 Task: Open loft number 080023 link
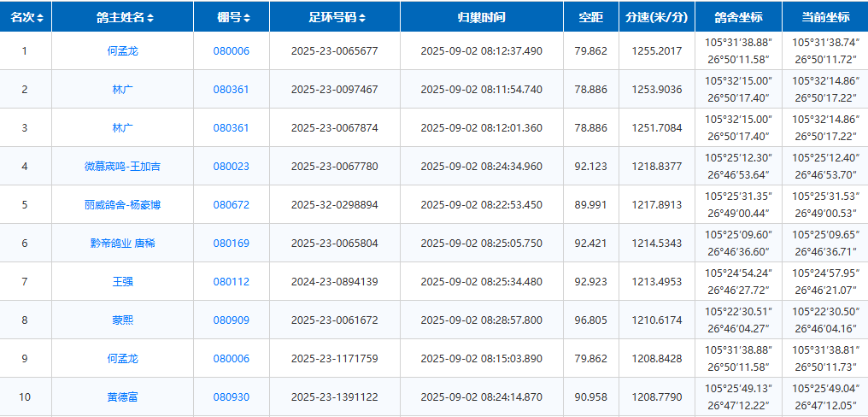[x=231, y=167]
